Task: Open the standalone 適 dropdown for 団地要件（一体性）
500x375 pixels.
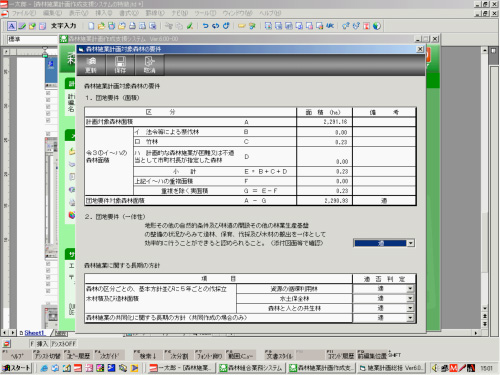Action: pos(411,243)
